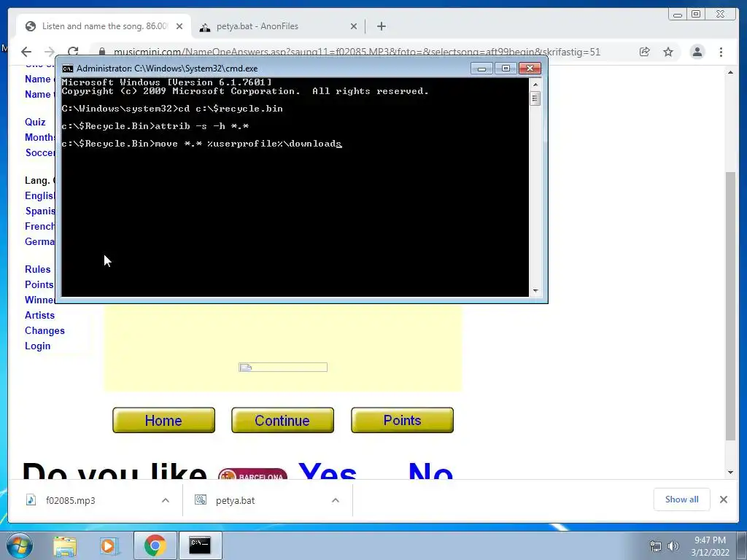Image resolution: width=747 pixels, height=560 pixels.
Task: Click the page scrollbar down arrow
Action: pos(730,472)
